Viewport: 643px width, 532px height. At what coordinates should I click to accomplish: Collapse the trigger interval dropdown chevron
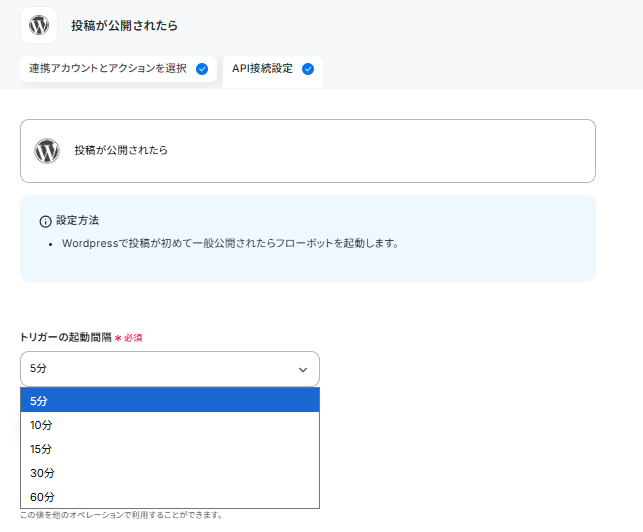click(303, 370)
